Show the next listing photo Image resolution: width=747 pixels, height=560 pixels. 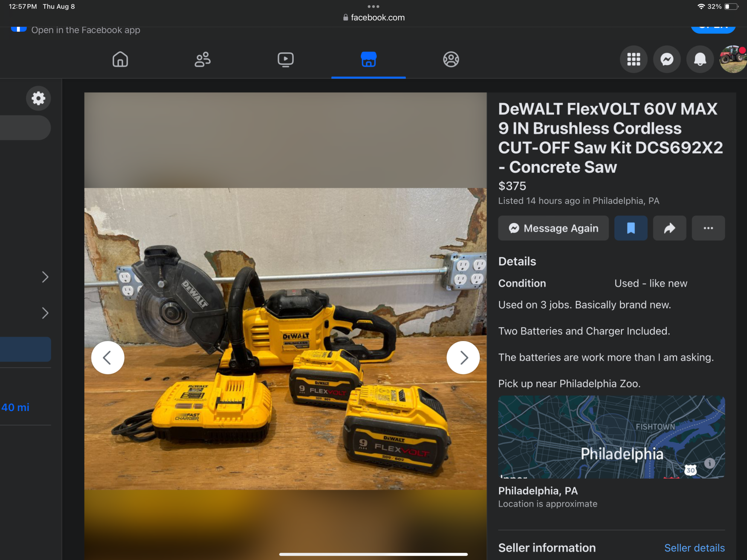(x=463, y=358)
